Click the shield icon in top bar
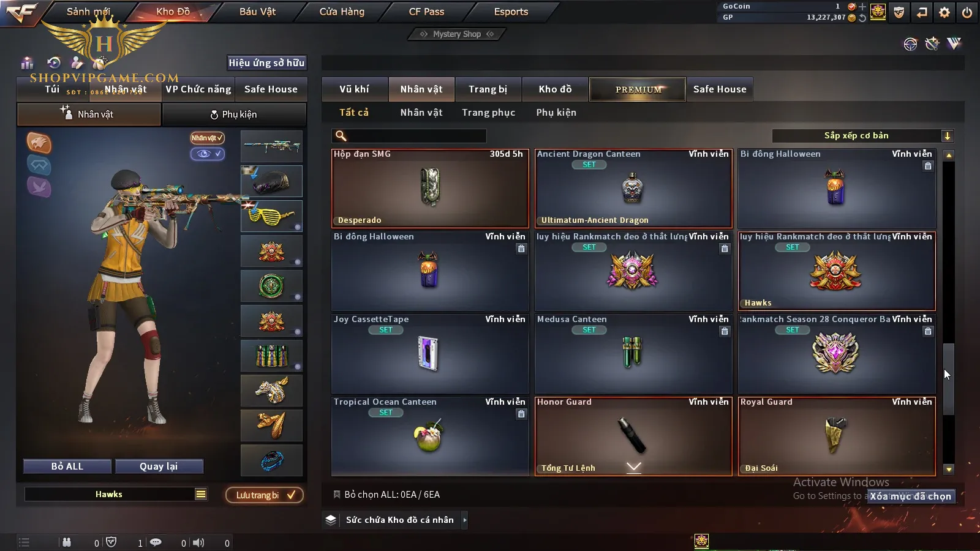The width and height of the screenshot is (980, 551). click(899, 12)
